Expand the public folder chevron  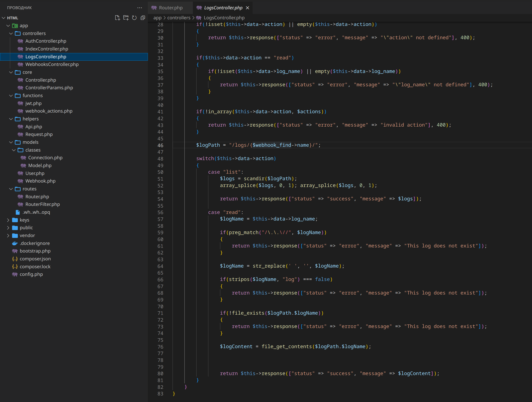click(8, 228)
